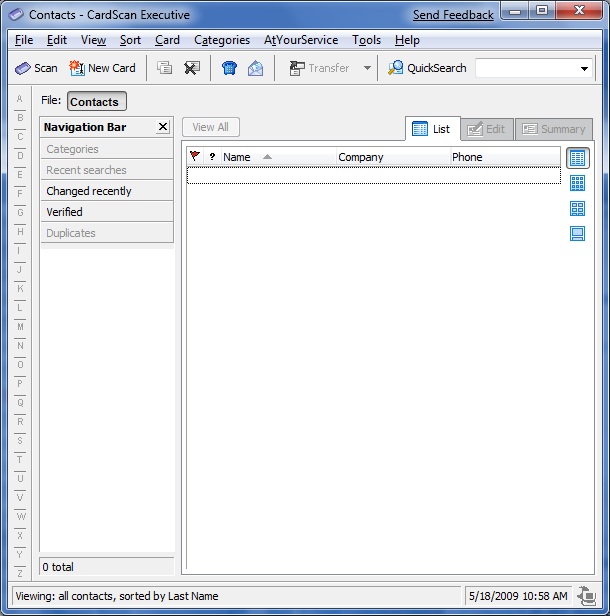Click the email envelope toolbar icon
Image resolution: width=610 pixels, height=616 pixels.
[255, 68]
